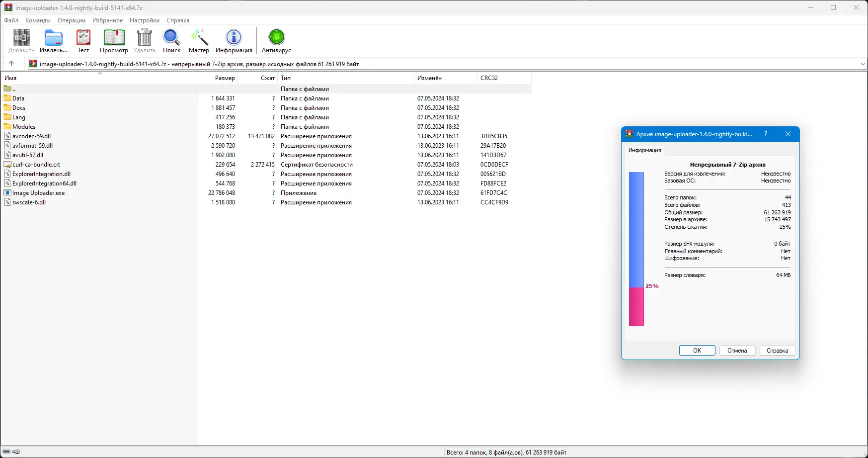Viewport: 868px width, 458px height.
Task: Select the Modules folder icon
Action: click(x=7, y=126)
